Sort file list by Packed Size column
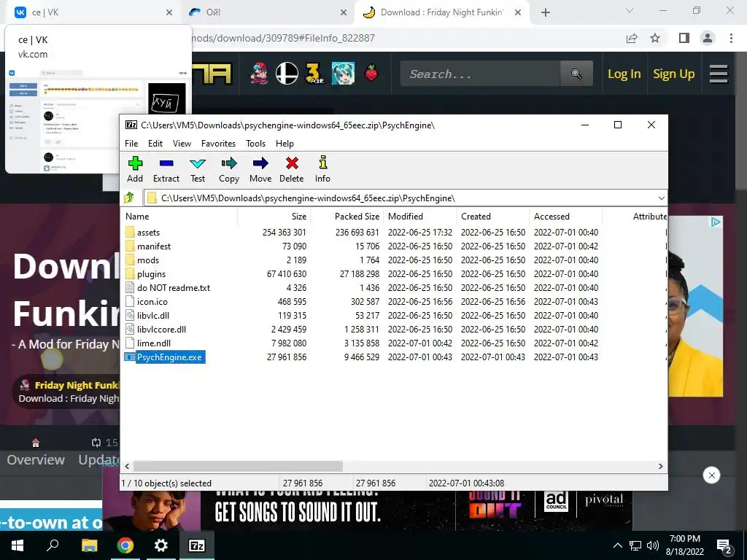Screen dimensions: 747x560 tap(347, 216)
